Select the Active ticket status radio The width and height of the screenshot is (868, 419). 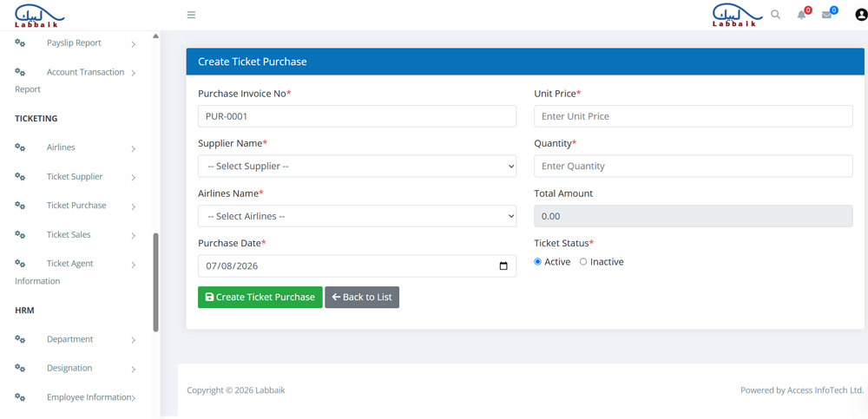(x=537, y=262)
